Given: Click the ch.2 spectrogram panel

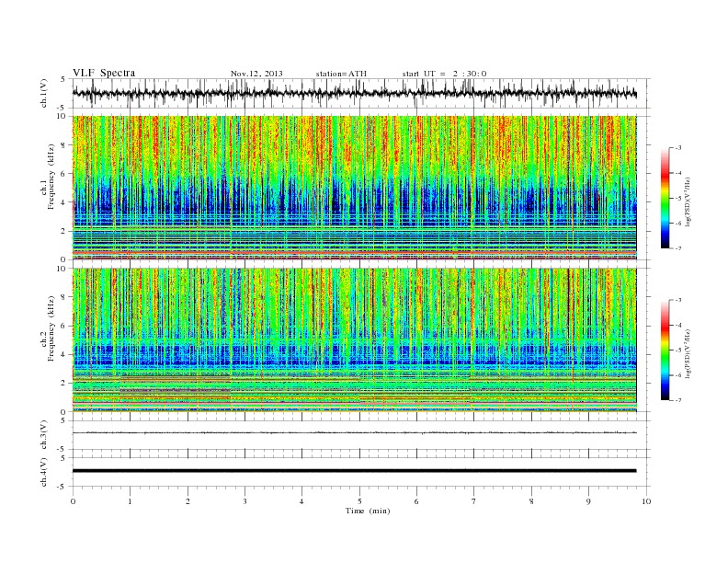Looking at the screenshot, I should click(x=355, y=340).
